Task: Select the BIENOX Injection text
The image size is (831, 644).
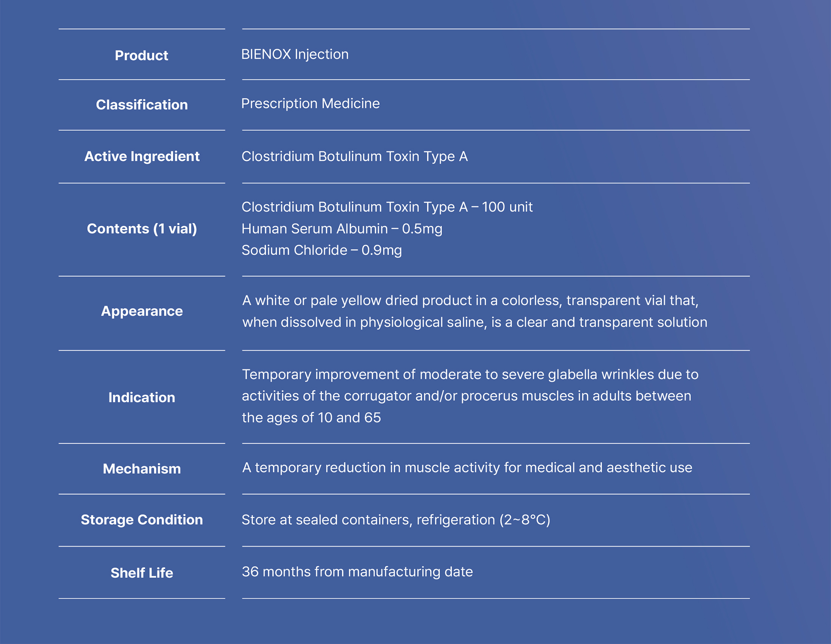Action: coord(295,54)
